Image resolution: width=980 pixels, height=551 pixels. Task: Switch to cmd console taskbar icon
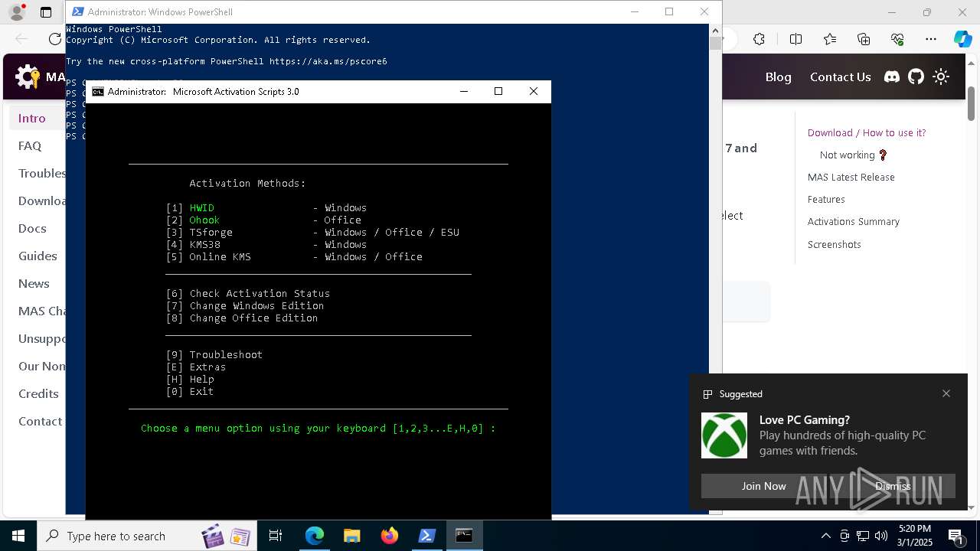[464, 536]
